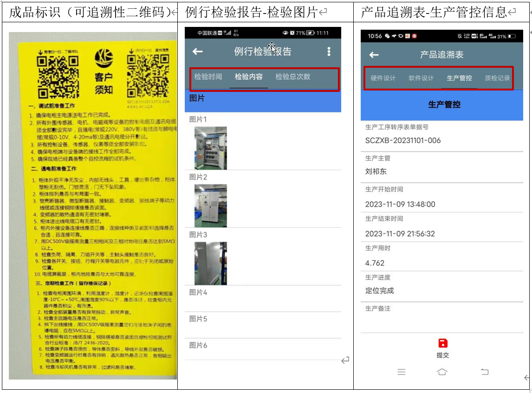Open the 软件设计 tab
Screen dimensions: 532x393
[x=421, y=78]
